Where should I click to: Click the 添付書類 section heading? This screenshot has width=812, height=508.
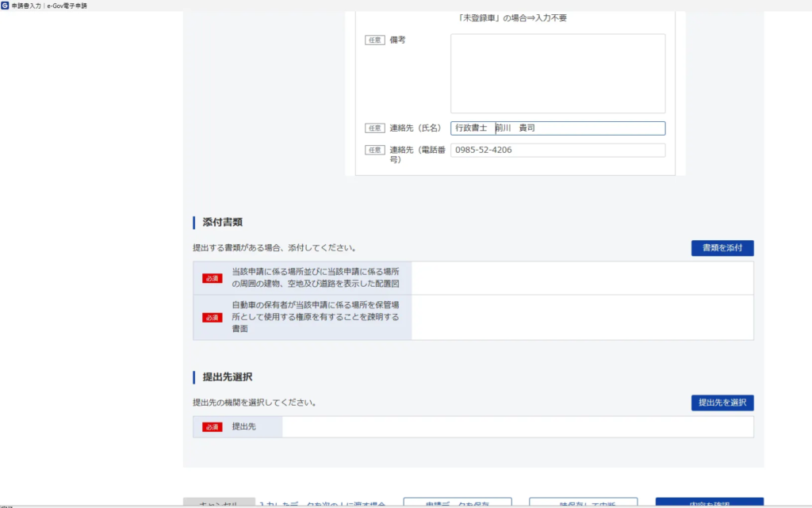coord(223,223)
